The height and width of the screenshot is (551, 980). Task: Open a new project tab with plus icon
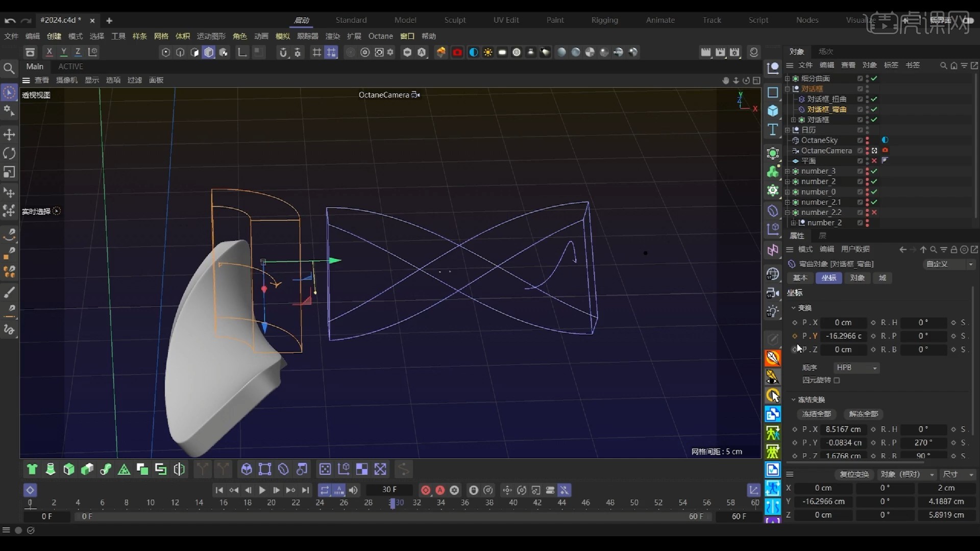109,20
